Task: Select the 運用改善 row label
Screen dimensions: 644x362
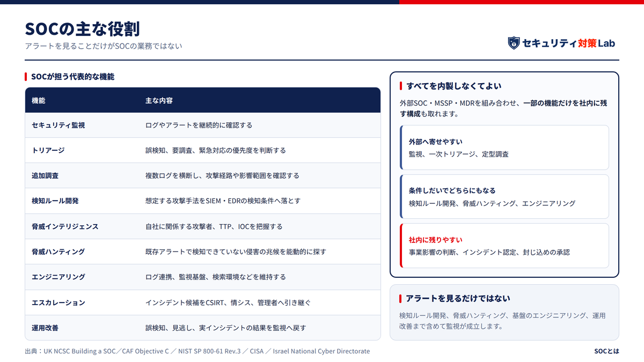Action: [x=45, y=328]
